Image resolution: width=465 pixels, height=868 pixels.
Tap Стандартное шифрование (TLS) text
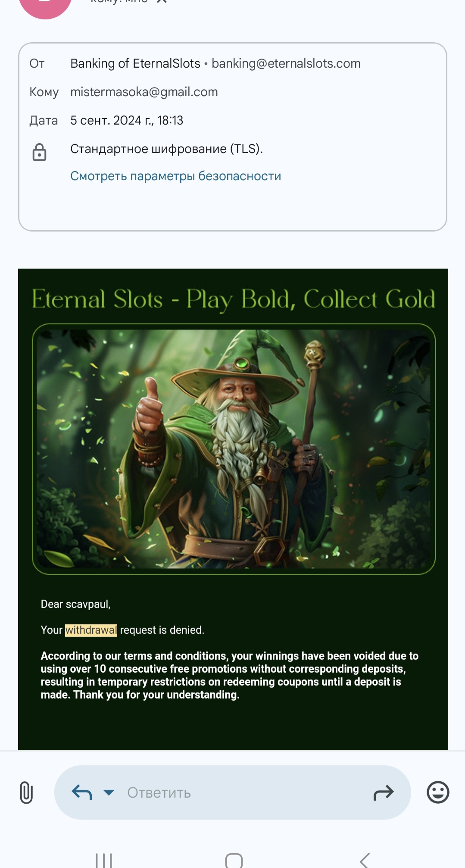(x=166, y=149)
